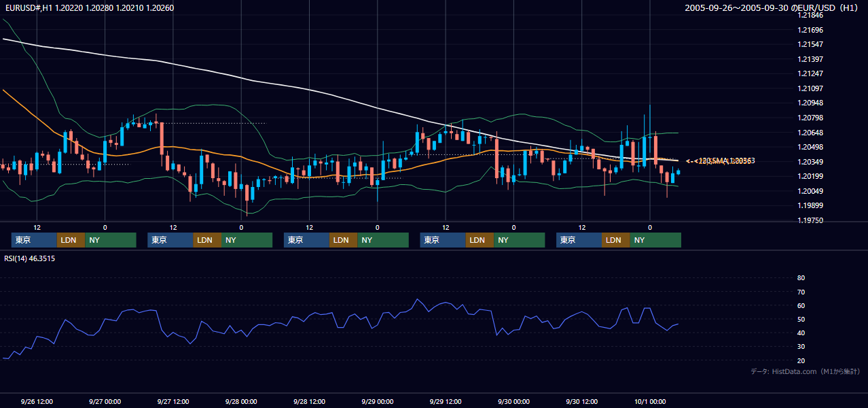The width and height of the screenshot is (868, 408).
Task: Click the 9/27 12:00 date label
Action: [173, 401]
